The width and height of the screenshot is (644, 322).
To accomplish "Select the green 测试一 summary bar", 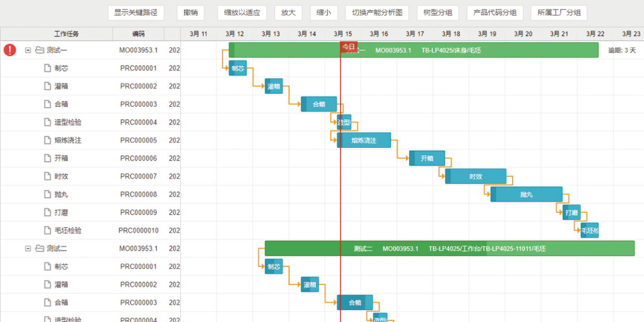I will click(x=414, y=50).
